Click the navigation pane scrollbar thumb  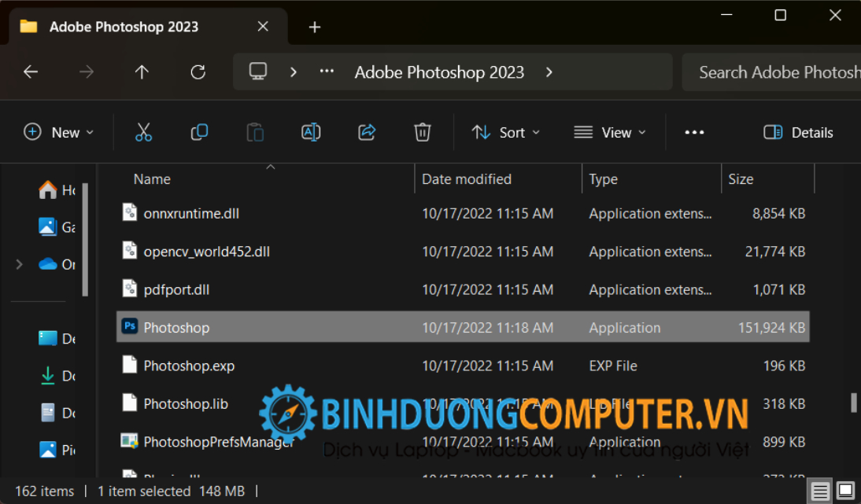pyautogui.click(x=85, y=241)
